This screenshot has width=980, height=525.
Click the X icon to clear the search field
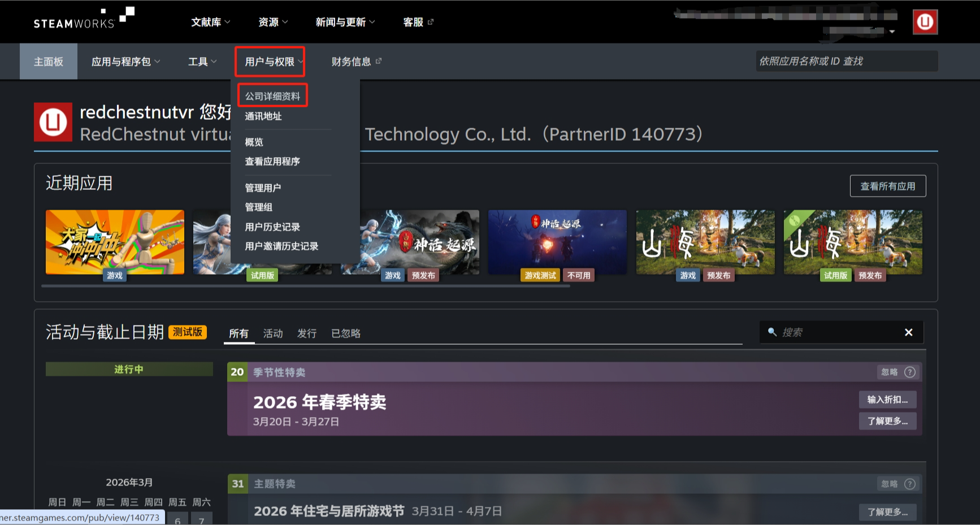(x=909, y=332)
